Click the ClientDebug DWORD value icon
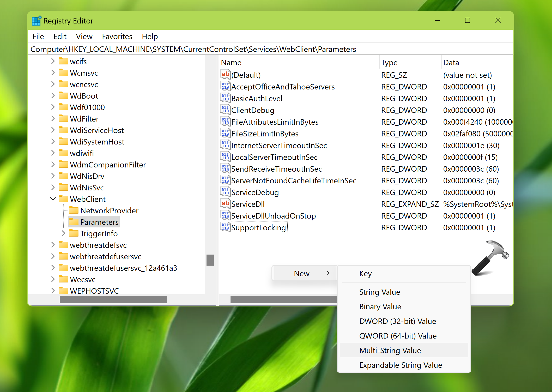Image resolution: width=552 pixels, height=392 pixels. point(225,110)
